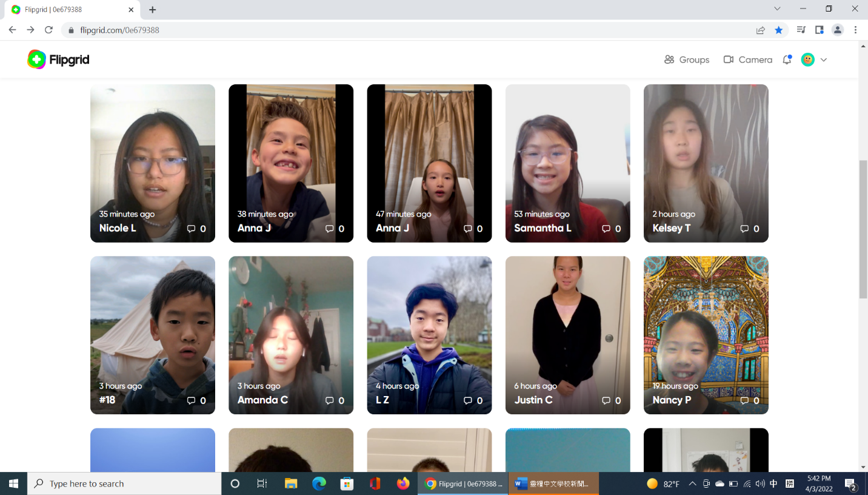Reload the page

(x=49, y=30)
